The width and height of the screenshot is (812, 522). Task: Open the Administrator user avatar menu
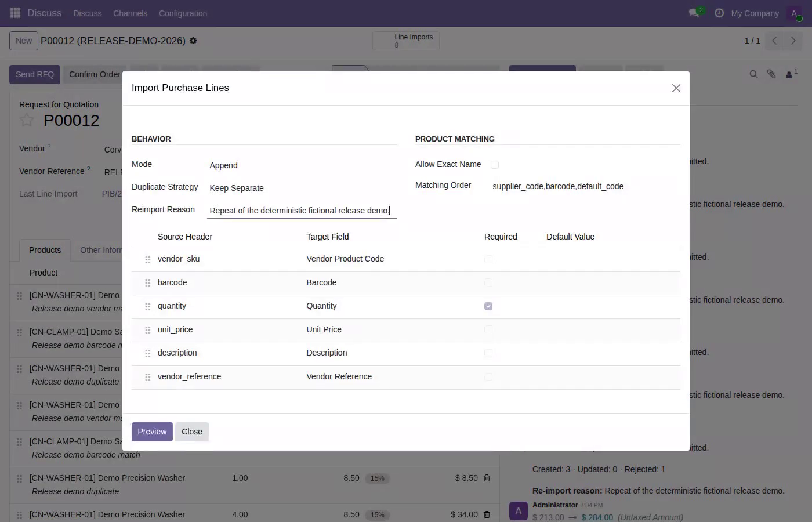(x=794, y=13)
